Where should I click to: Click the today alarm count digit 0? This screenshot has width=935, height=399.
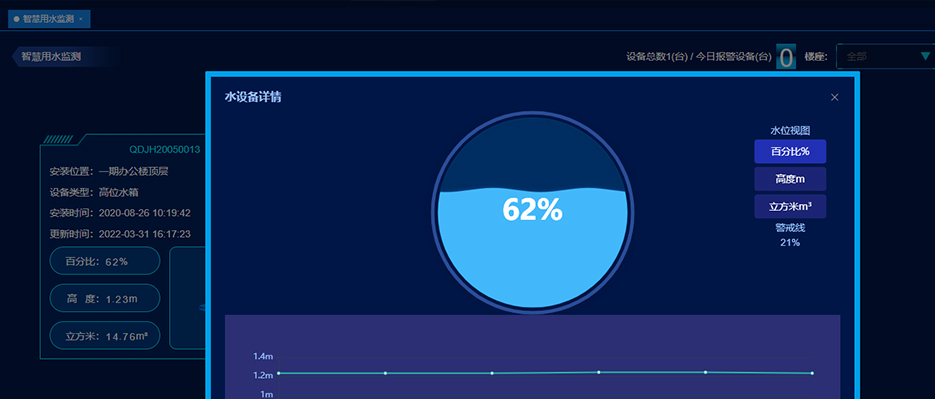pos(786,57)
